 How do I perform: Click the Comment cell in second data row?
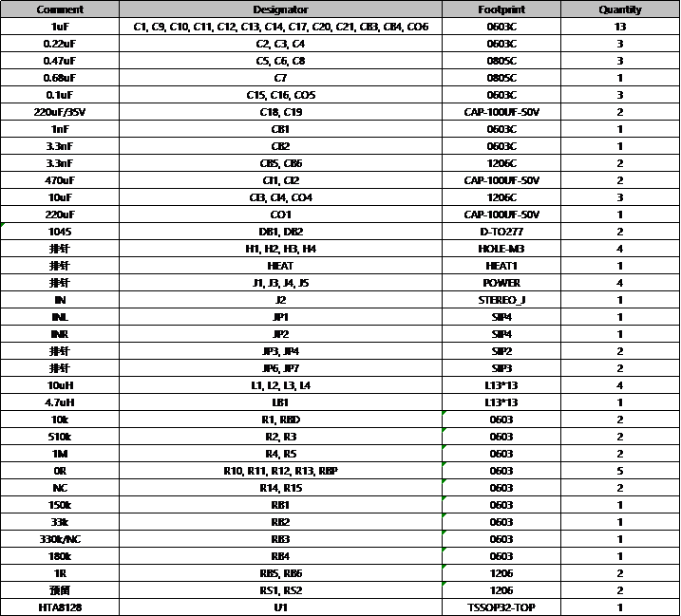pos(59,45)
